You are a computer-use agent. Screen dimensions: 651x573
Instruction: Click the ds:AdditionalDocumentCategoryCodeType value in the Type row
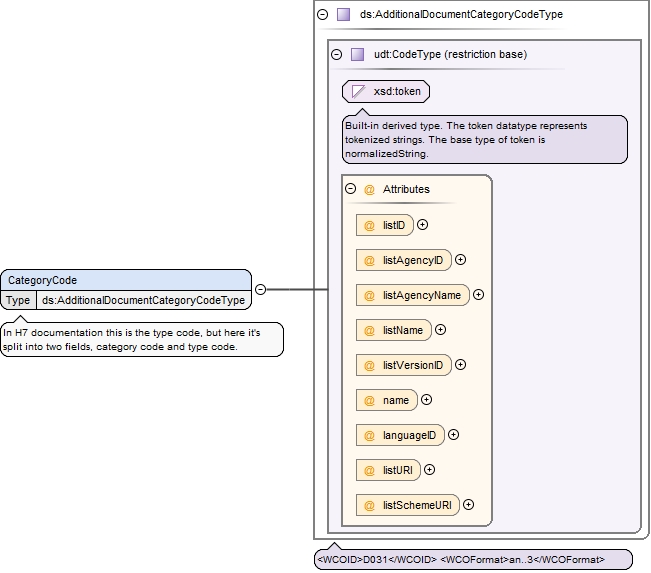pyautogui.click(x=144, y=300)
